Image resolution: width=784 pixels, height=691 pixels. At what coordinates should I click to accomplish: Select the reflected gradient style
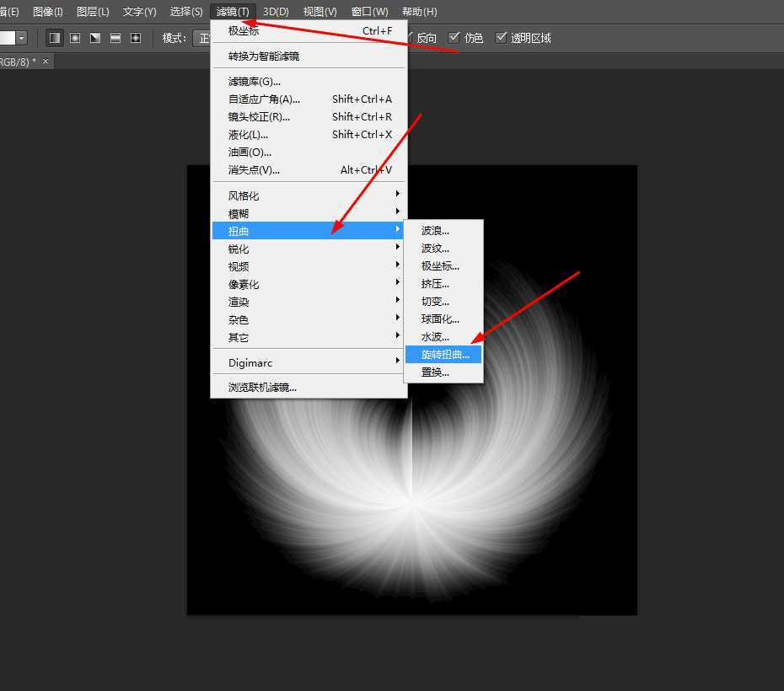pos(115,37)
